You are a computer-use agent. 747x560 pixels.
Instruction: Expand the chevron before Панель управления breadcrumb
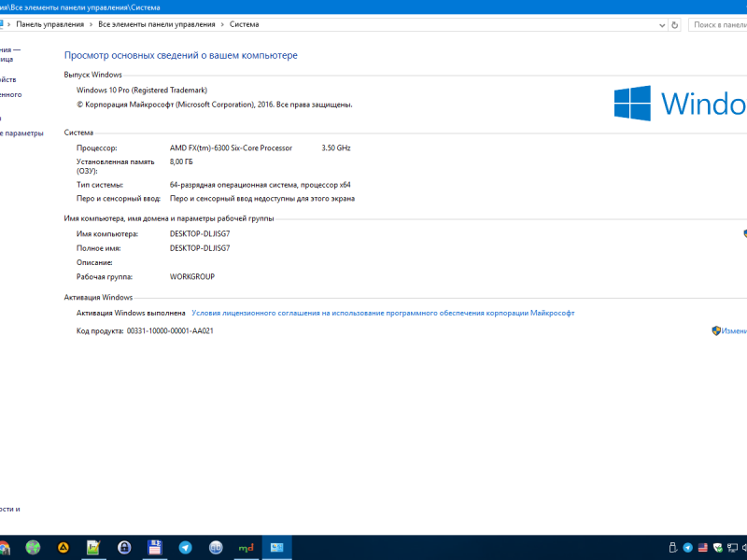coord(8,24)
